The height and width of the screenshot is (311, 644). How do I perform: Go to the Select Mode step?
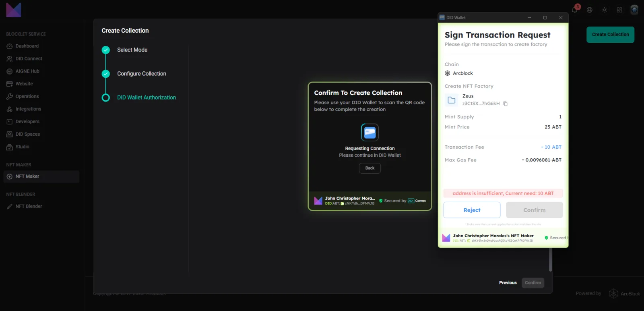[x=132, y=50]
